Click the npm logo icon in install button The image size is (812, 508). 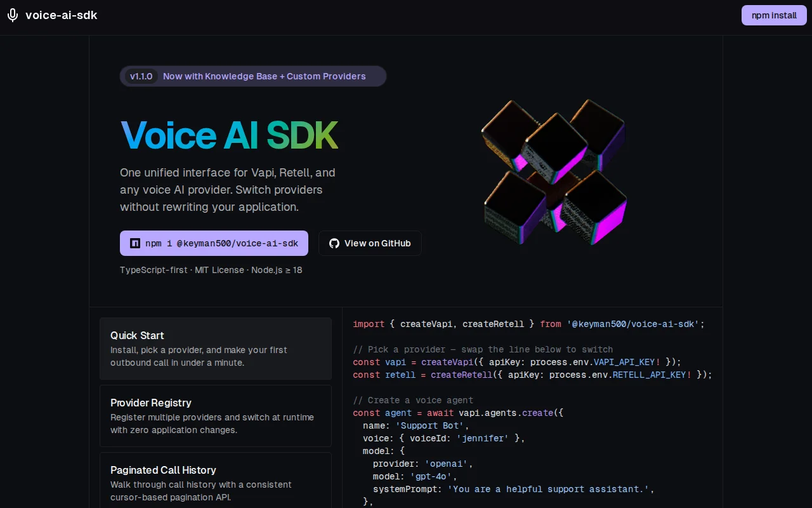pos(134,243)
